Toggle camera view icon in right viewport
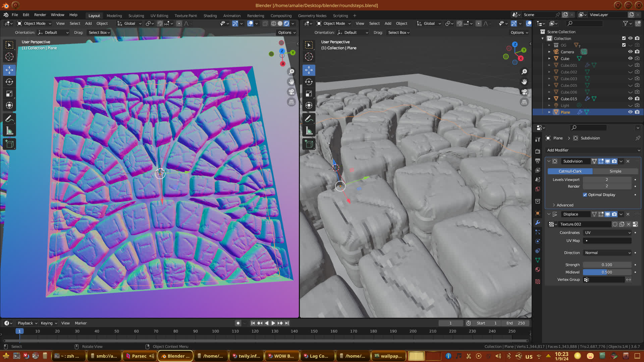This screenshot has width=644, height=362. pos(524,92)
